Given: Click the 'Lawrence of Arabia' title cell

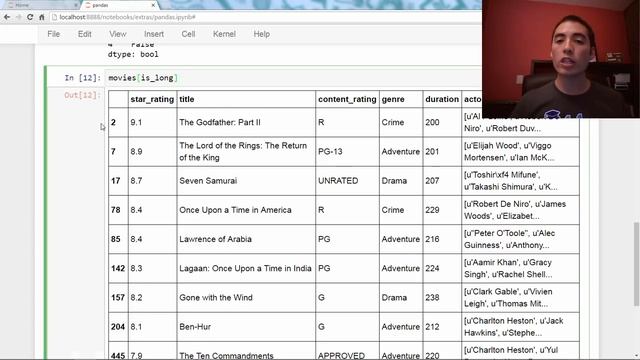Looking at the screenshot, I should [246, 239].
